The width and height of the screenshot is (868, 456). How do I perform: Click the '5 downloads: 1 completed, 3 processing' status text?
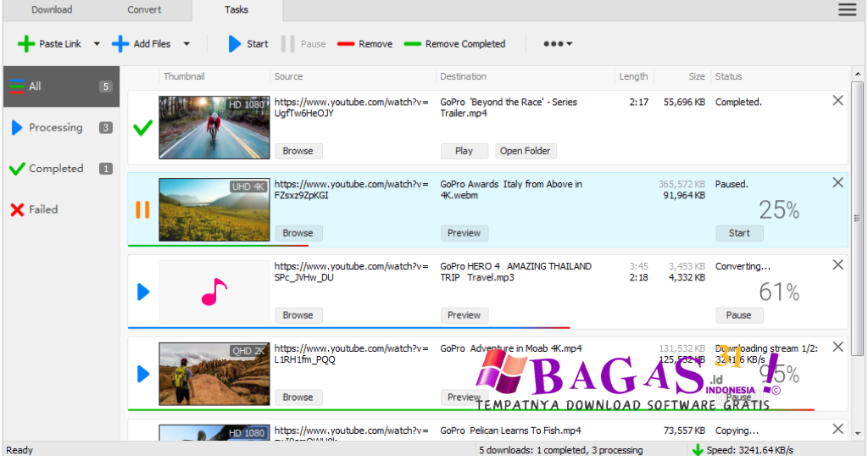coord(561,450)
